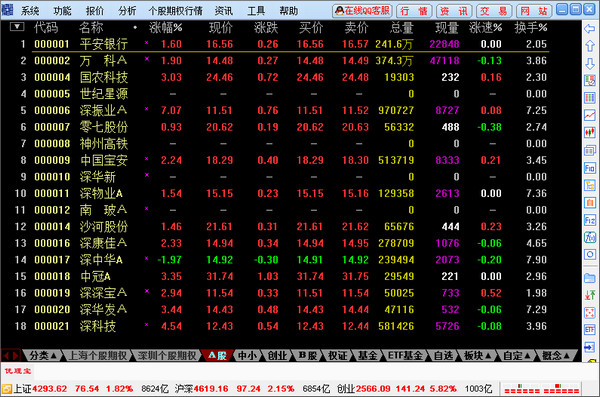Open the 帮助 menu
The height and width of the screenshot is (397, 600).
(289, 11)
